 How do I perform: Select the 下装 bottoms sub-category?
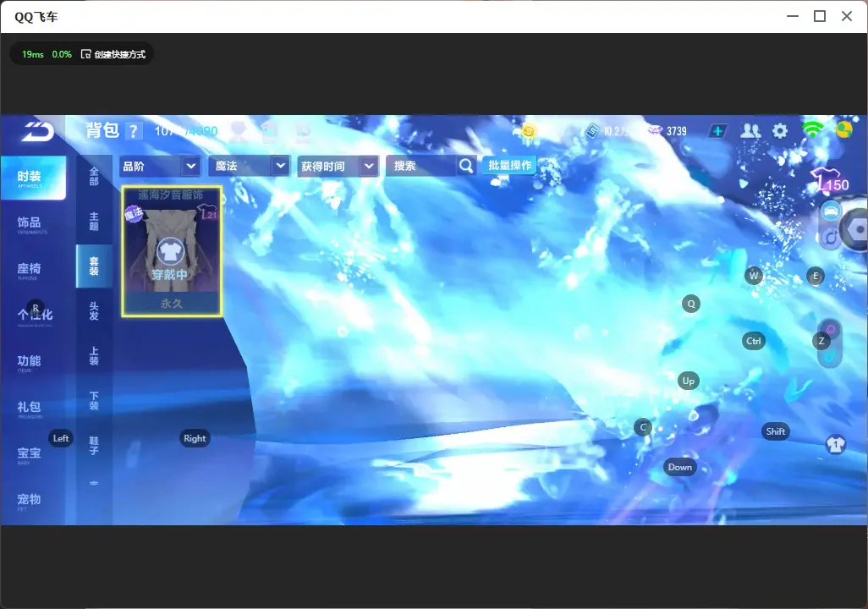coord(94,401)
